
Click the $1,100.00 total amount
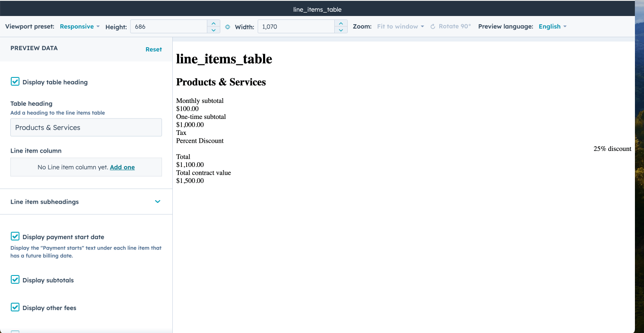tap(190, 165)
